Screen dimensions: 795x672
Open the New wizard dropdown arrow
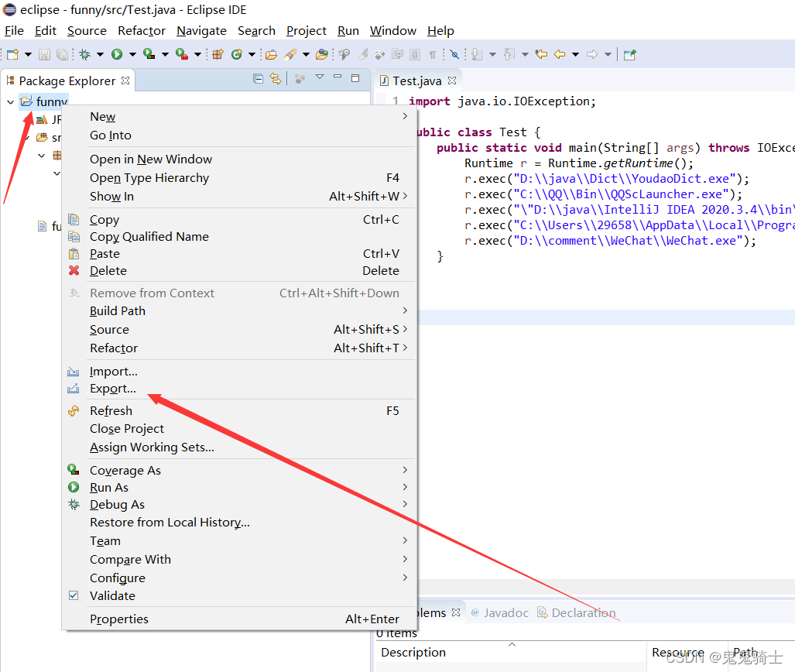coord(28,54)
